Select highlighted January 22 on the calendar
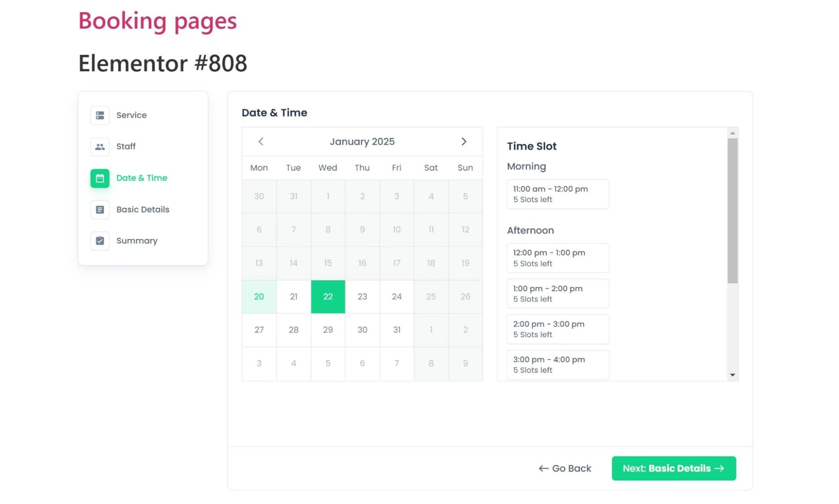839x504 pixels. (328, 297)
